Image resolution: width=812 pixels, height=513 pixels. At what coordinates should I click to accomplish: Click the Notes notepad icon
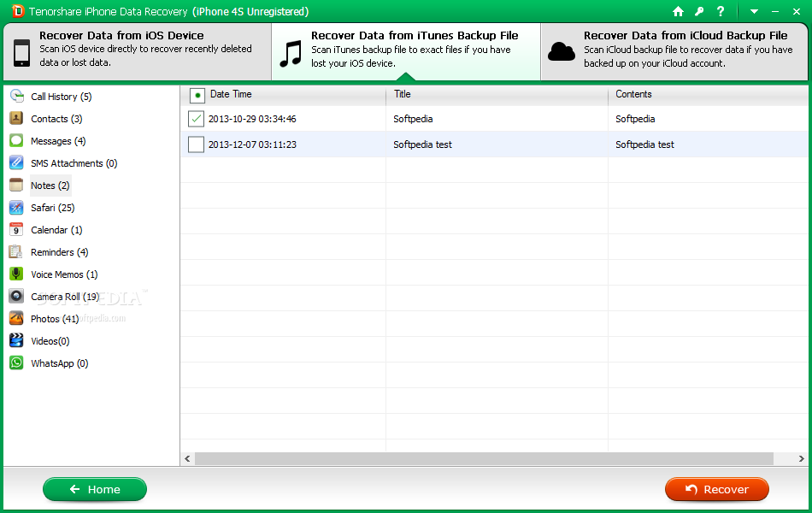click(16, 185)
